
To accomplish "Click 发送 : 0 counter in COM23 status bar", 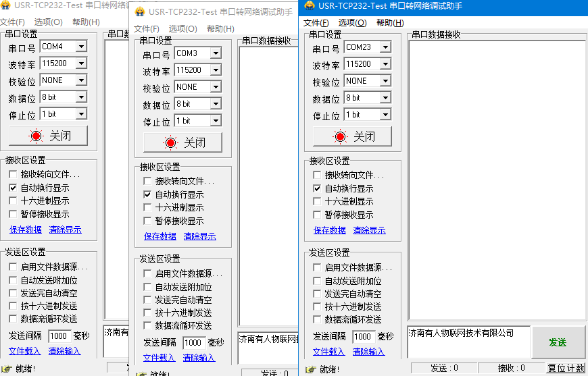I will [x=444, y=368].
